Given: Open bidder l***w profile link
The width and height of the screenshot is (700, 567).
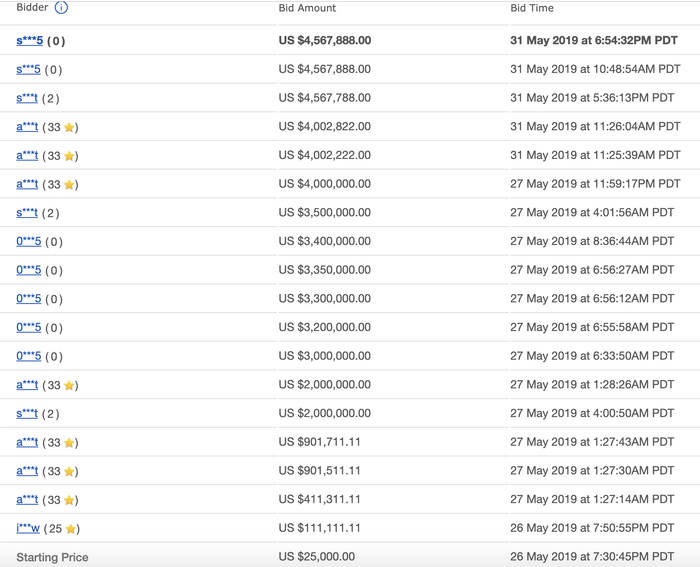Looking at the screenshot, I should (28, 528).
